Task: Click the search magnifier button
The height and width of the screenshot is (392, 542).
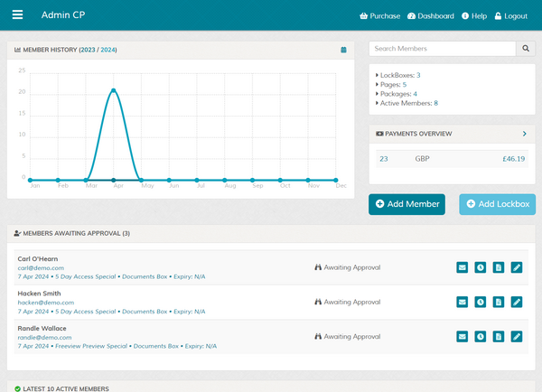Action: click(526, 49)
